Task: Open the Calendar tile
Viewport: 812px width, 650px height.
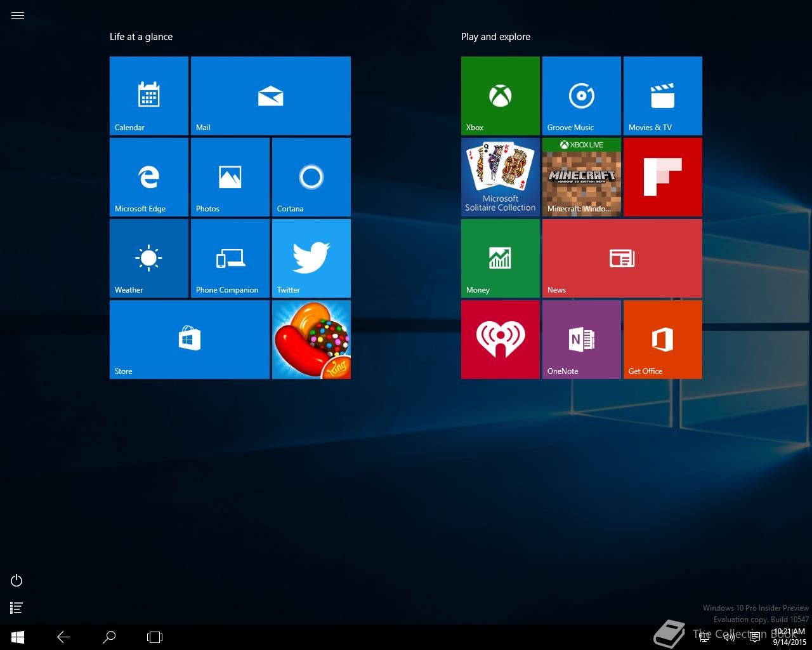Action: pos(149,96)
